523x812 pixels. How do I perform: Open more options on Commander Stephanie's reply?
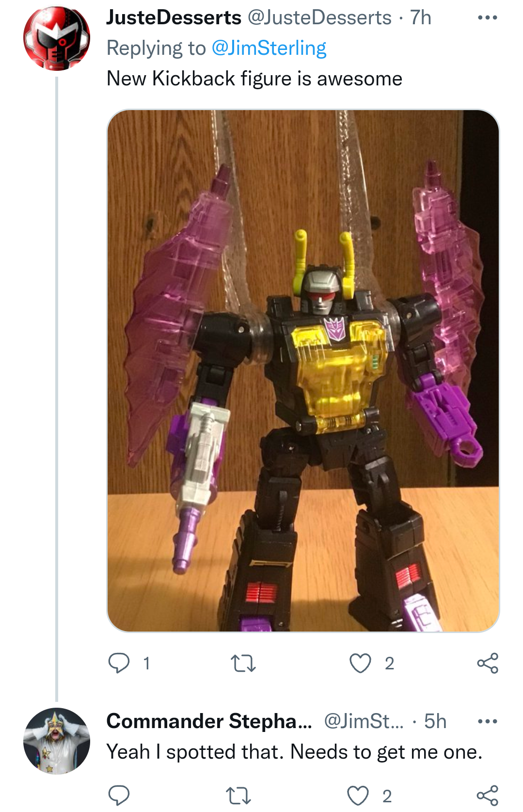[487, 721]
